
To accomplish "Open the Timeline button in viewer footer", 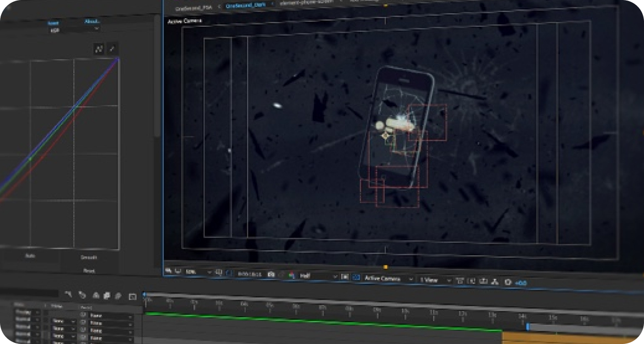I will [x=484, y=281].
